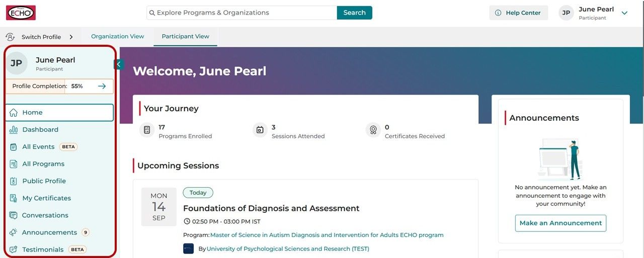The image size is (644, 258).
Task: Click the ECHO logo
Action: [21, 13]
